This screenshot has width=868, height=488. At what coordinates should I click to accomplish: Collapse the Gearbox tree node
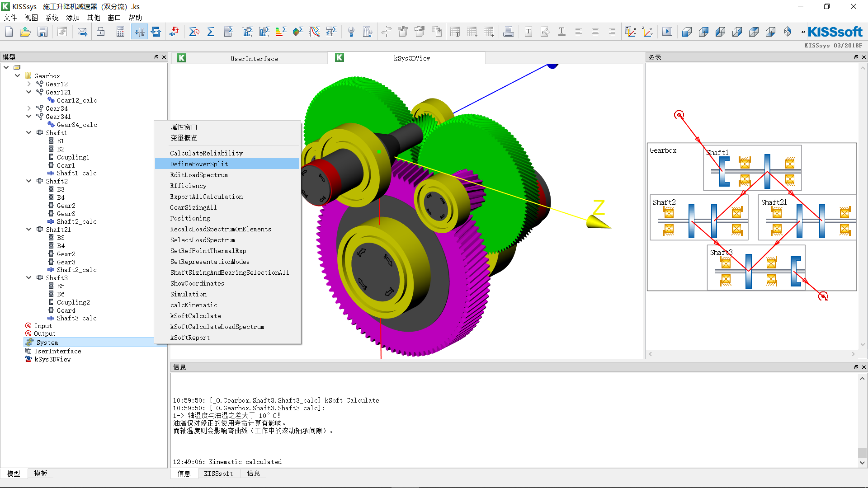[18, 75]
